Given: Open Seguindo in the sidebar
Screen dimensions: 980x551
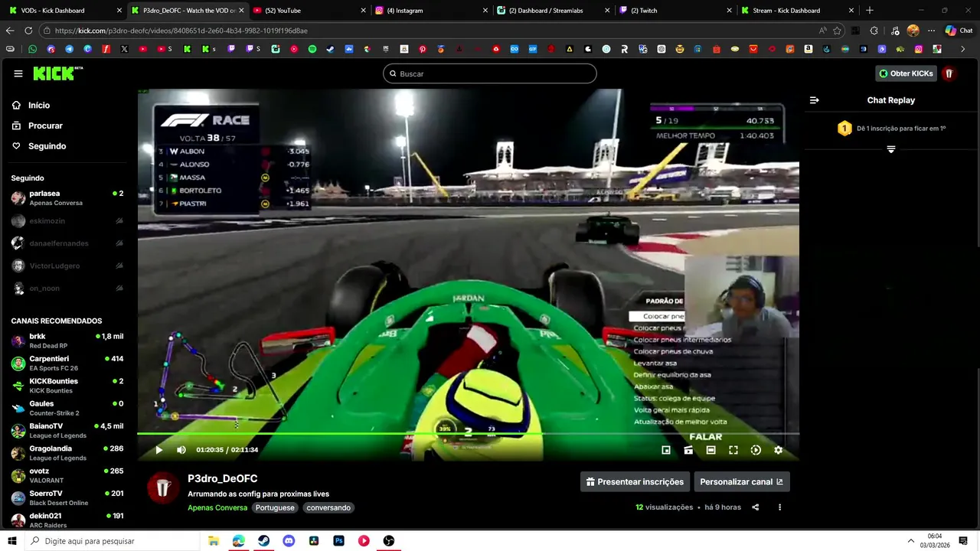Looking at the screenshot, I should click(x=47, y=146).
